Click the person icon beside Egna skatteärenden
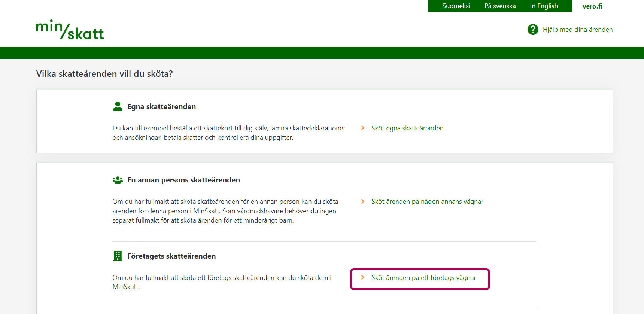The image size is (644, 314). click(x=118, y=107)
